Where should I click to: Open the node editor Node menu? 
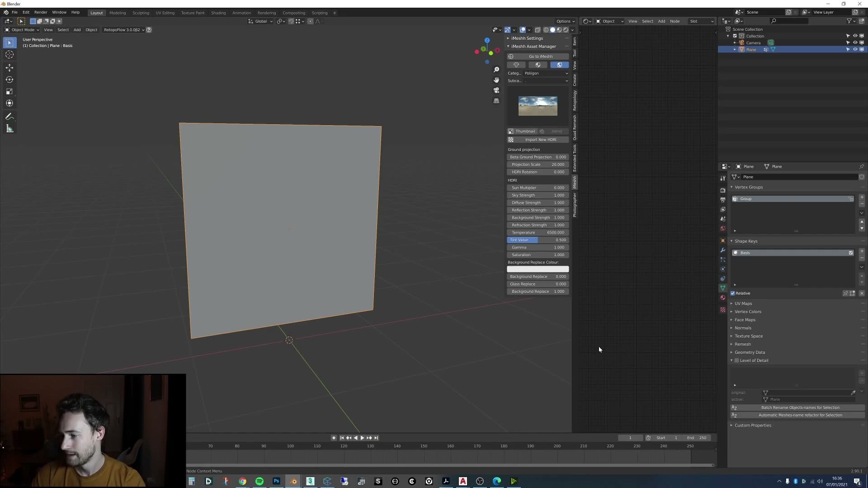(675, 21)
